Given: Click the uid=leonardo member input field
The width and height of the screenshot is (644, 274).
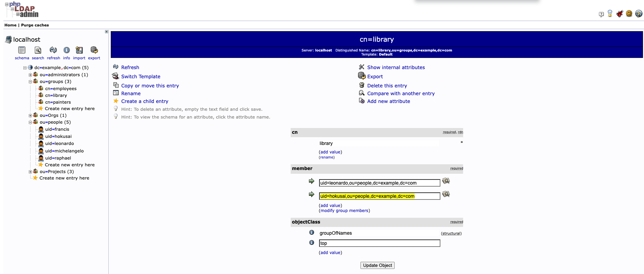Looking at the screenshot, I should point(379,183).
